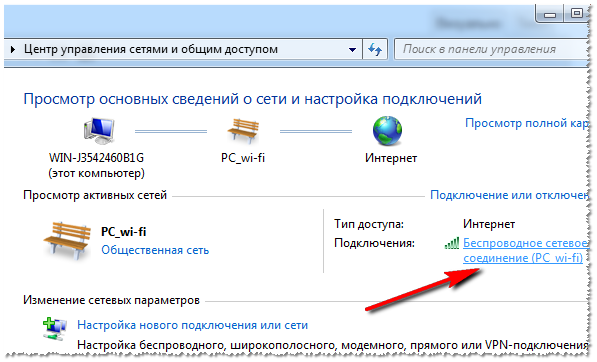The image size is (597, 362).
Task: Click the Подключения label
Action: tap(374, 243)
